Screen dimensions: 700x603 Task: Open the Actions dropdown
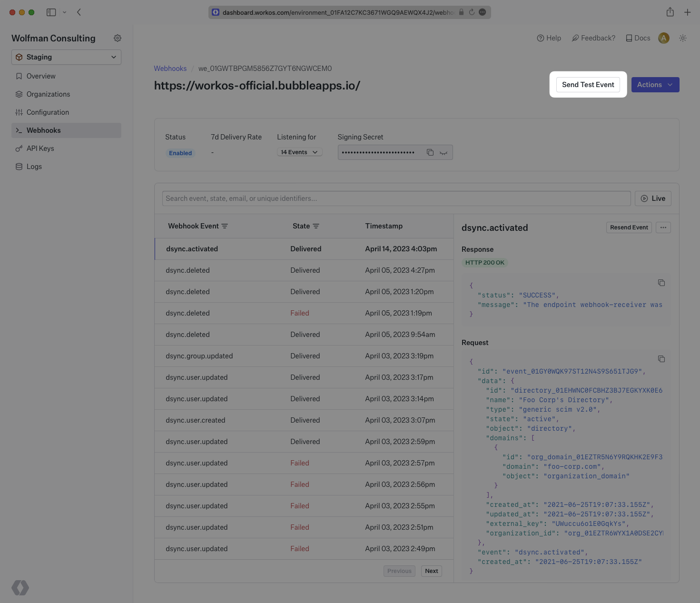click(x=655, y=85)
